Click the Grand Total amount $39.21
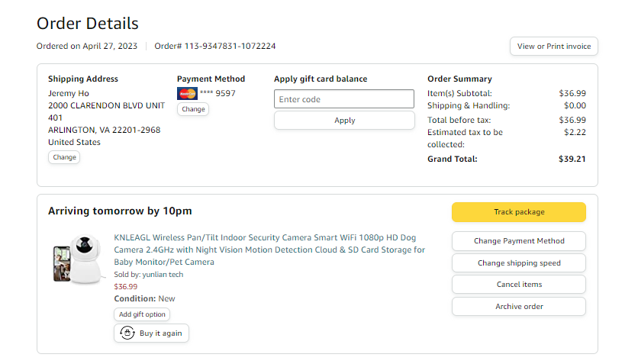This screenshot has height=364, width=638. tap(572, 159)
